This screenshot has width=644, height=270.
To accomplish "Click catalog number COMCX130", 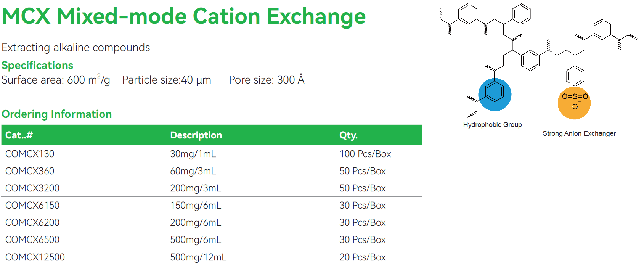I will (30, 154).
